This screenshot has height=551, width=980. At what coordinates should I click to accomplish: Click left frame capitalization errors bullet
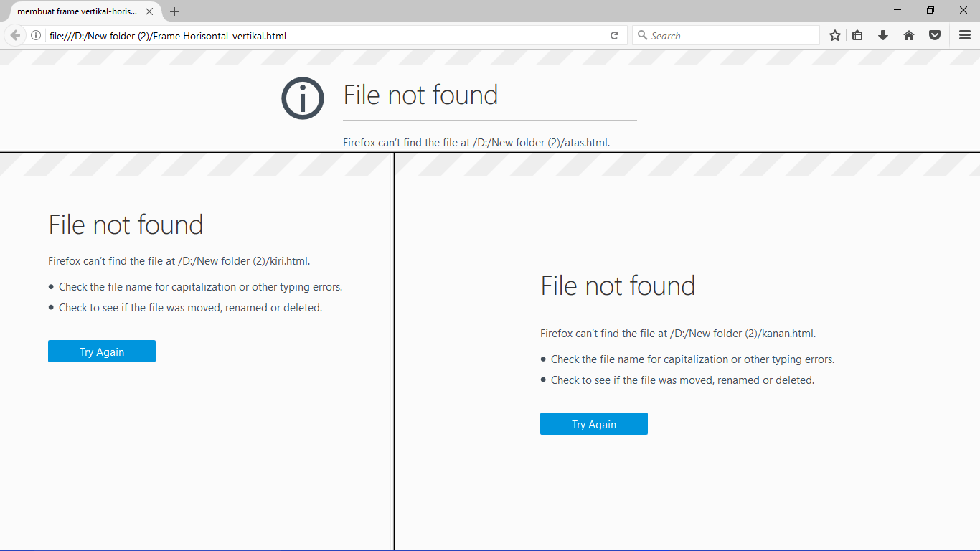tap(200, 287)
